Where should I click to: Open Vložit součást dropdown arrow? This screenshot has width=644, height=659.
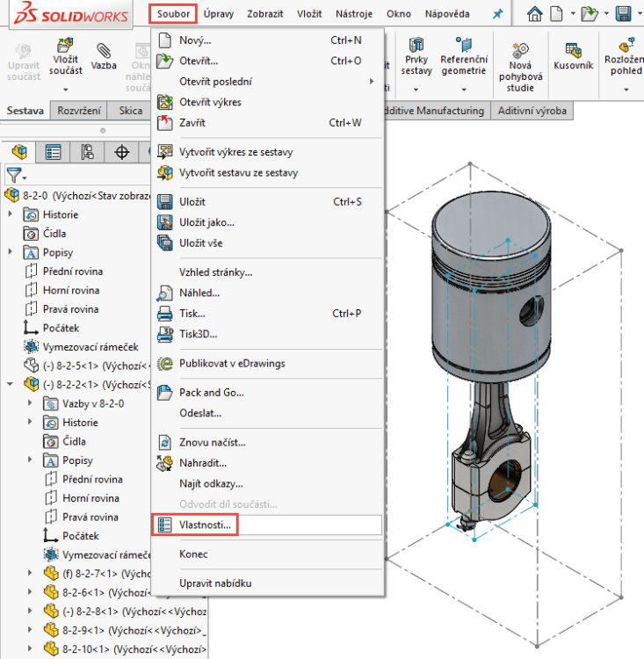click(66, 89)
